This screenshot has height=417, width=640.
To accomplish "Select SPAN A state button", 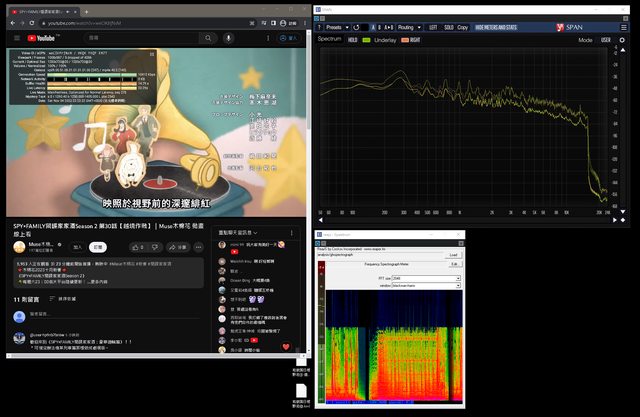I will point(373,27).
